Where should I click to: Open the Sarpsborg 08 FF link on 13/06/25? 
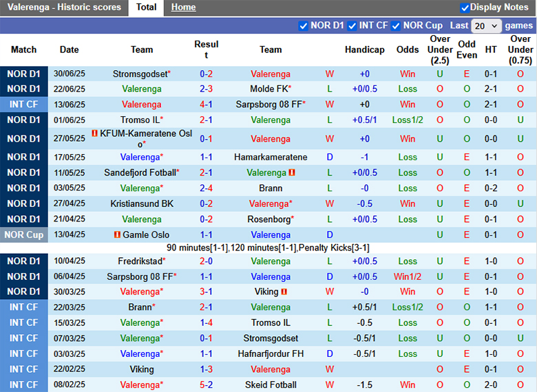coord(271,105)
